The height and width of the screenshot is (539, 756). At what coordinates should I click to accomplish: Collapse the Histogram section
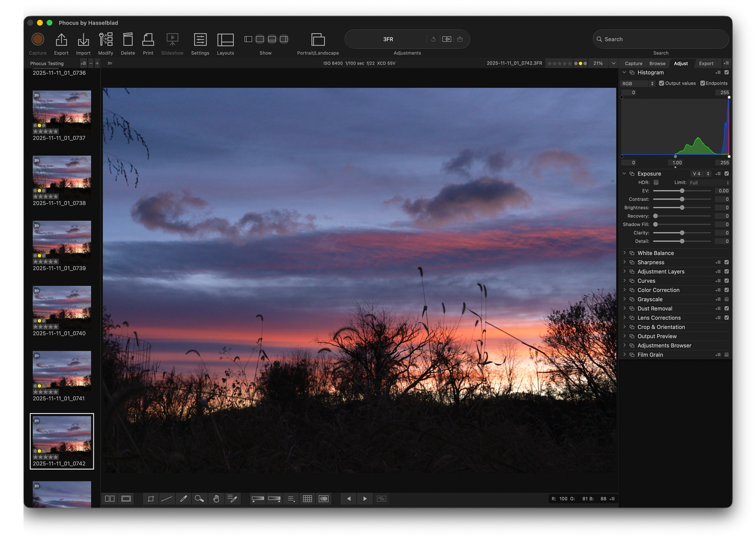click(x=624, y=73)
